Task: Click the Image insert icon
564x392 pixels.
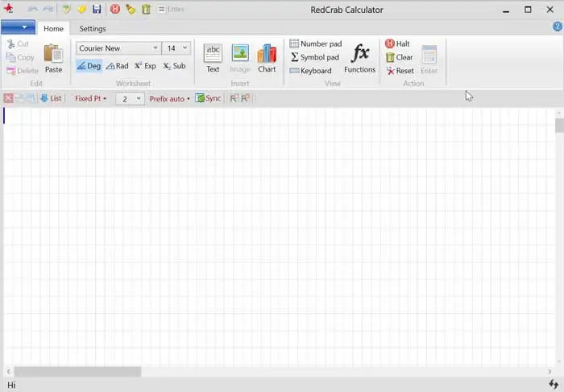Action: 240,59
